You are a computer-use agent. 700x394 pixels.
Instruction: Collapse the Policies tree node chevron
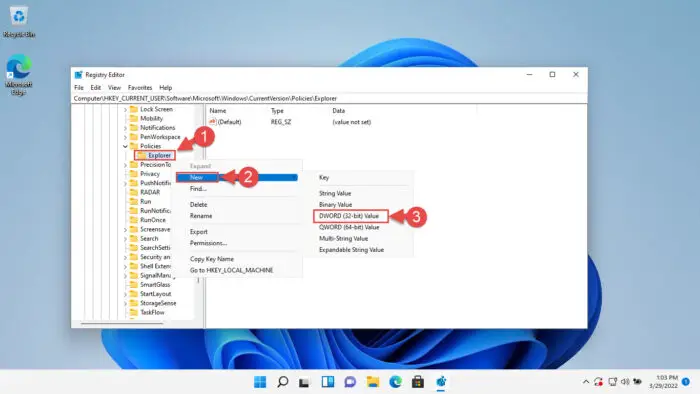(x=125, y=146)
